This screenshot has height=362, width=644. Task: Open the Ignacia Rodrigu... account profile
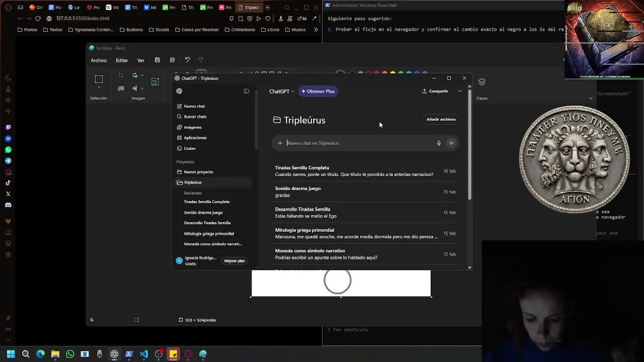[196, 260]
